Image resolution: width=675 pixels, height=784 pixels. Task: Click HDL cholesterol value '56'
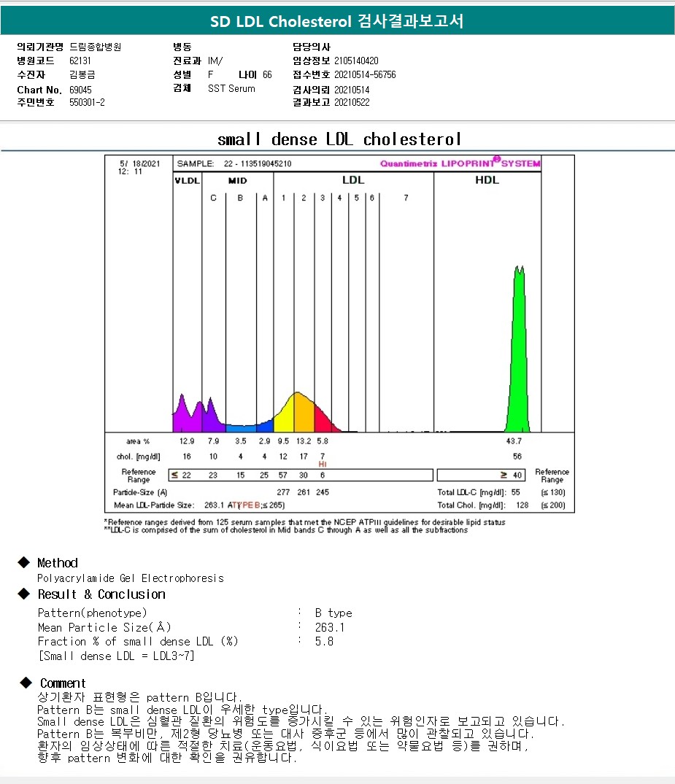click(517, 457)
